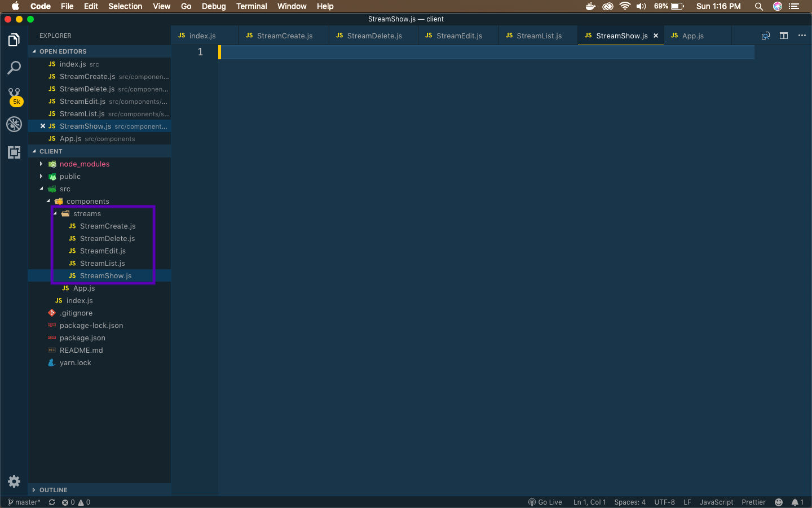Open yarn.lock file in the explorer

point(99,362)
